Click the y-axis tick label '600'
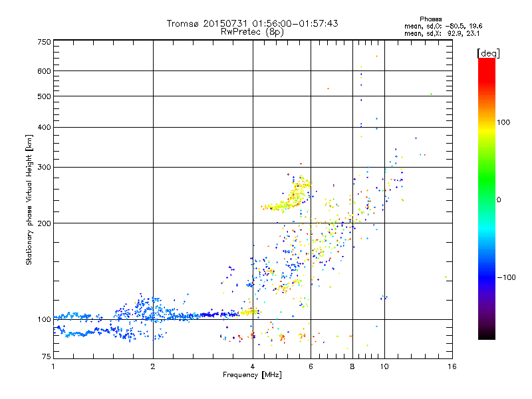The width and height of the screenshot is (532, 399). [x=45, y=71]
